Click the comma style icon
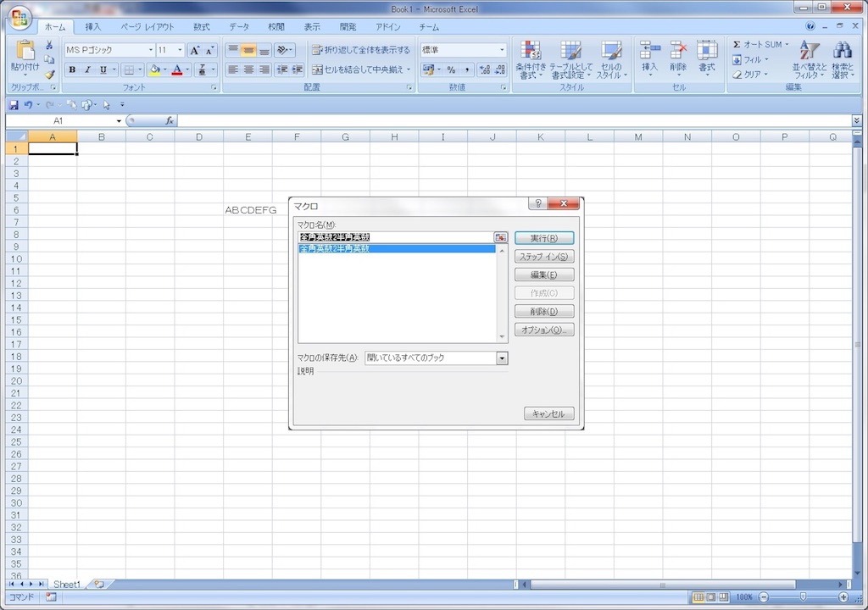Viewport: 868px width, 610px height. click(x=467, y=69)
